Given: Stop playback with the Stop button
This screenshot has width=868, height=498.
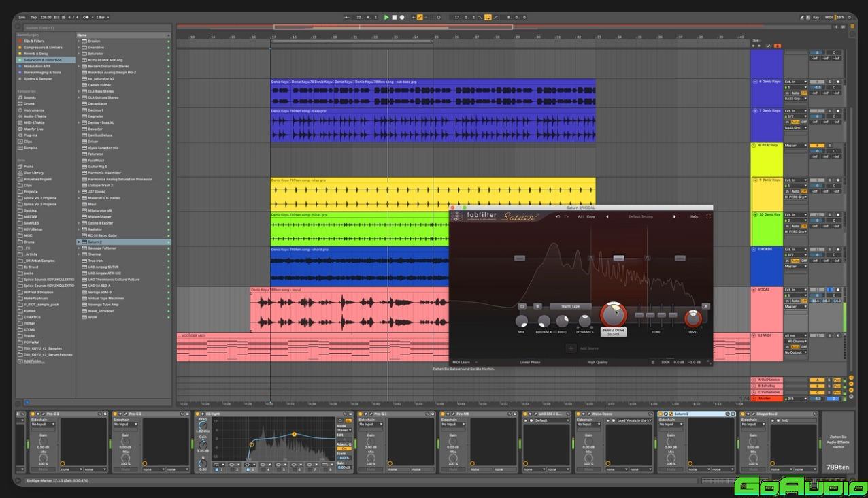Looking at the screenshot, I should point(395,17).
